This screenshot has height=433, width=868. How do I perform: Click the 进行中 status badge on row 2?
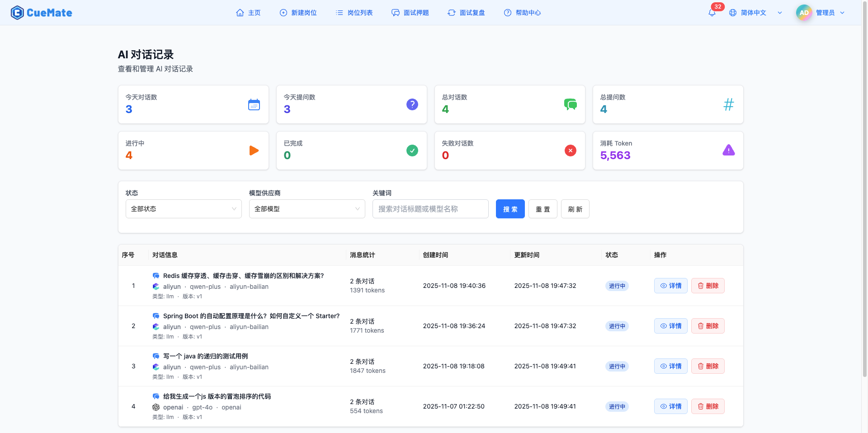[x=617, y=326]
